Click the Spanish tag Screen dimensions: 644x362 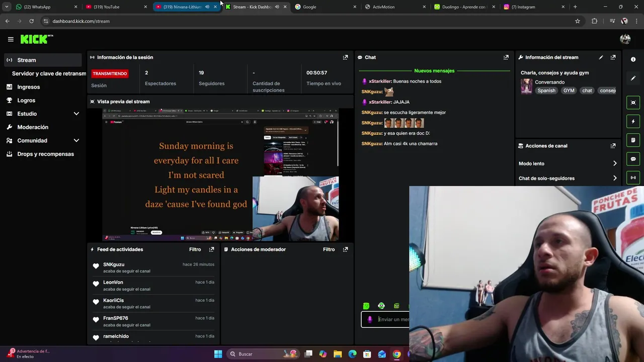(546, 90)
